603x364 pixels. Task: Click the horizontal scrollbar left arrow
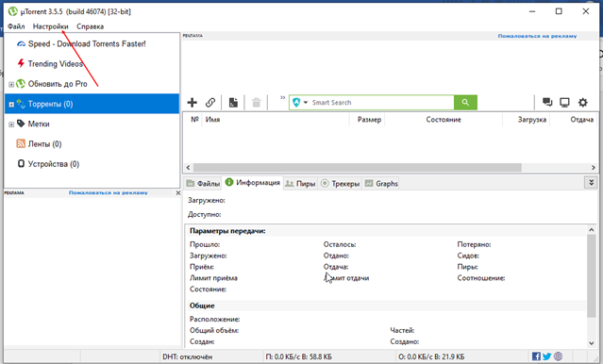tap(188, 168)
